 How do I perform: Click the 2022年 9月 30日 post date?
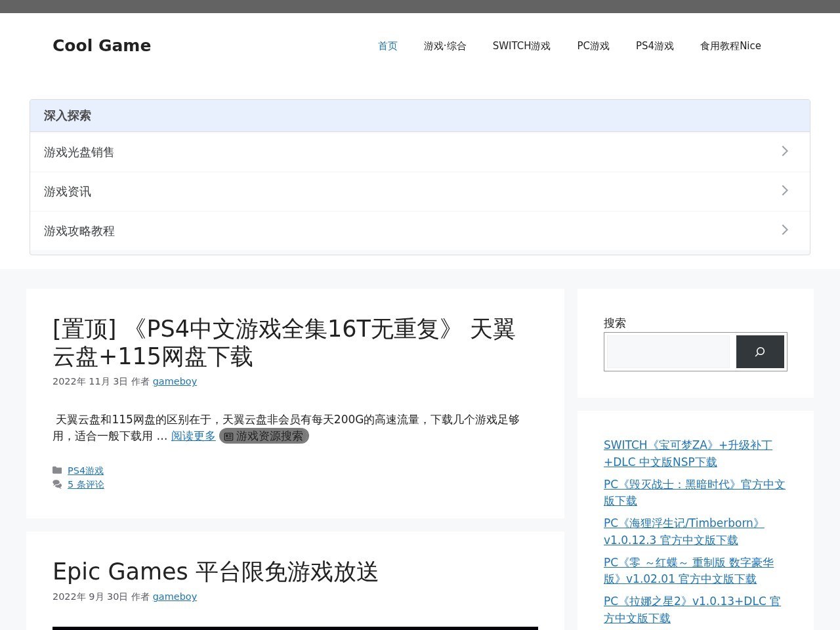[x=90, y=597]
